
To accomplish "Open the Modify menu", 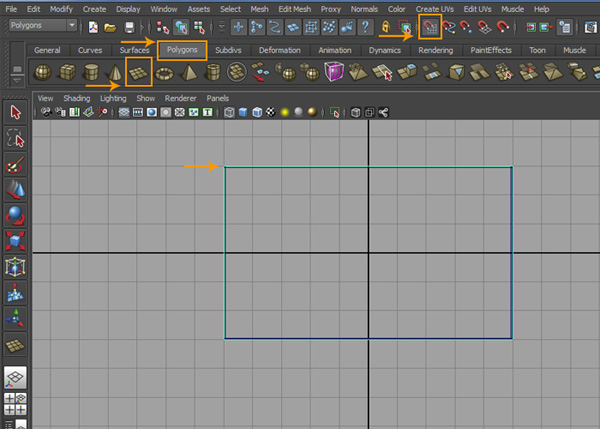I will [61, 9].
